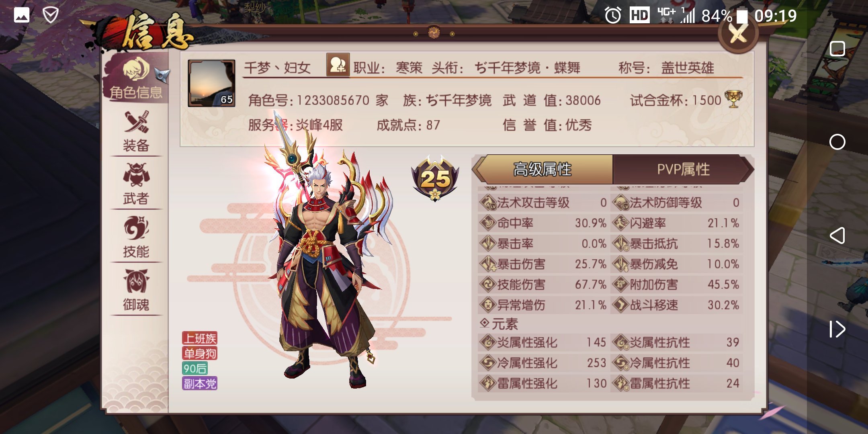Select the 角色信息 character info section
Viewport: 868px width, 434px height.
pos(136,78)
